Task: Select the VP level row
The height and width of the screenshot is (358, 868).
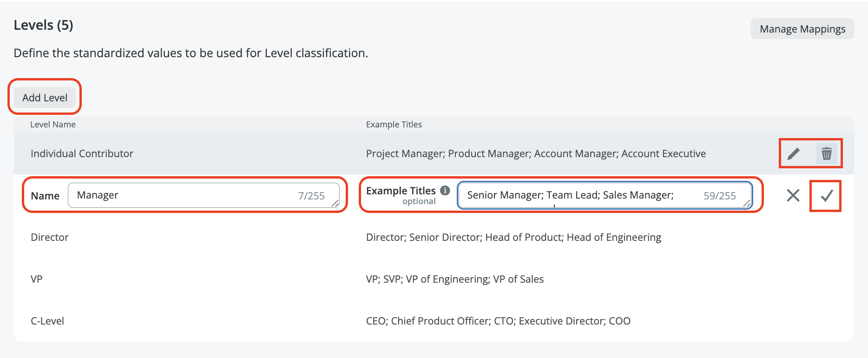Action: coord(36,279)
